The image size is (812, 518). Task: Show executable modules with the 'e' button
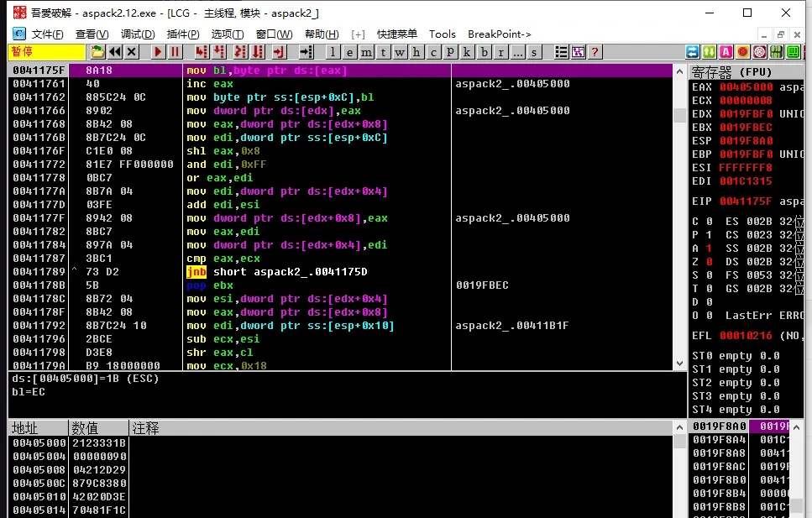[x=349, y=52]
